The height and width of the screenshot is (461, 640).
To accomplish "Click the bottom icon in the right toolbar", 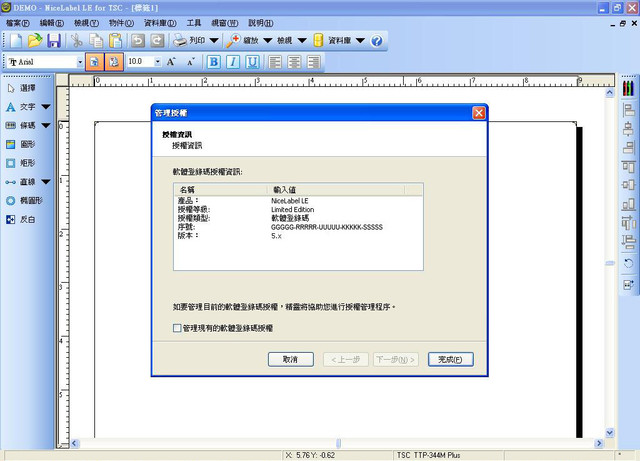I will click(x=629, y=285).
